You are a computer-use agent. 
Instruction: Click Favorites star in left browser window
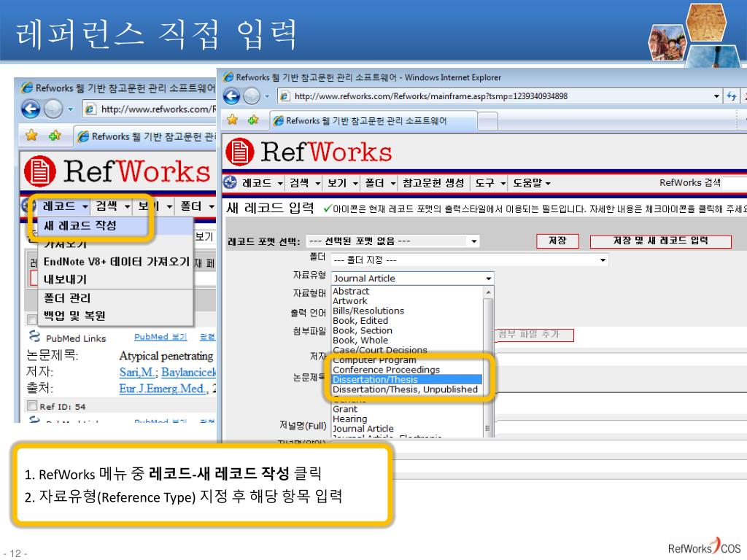(x=31, y=135)
